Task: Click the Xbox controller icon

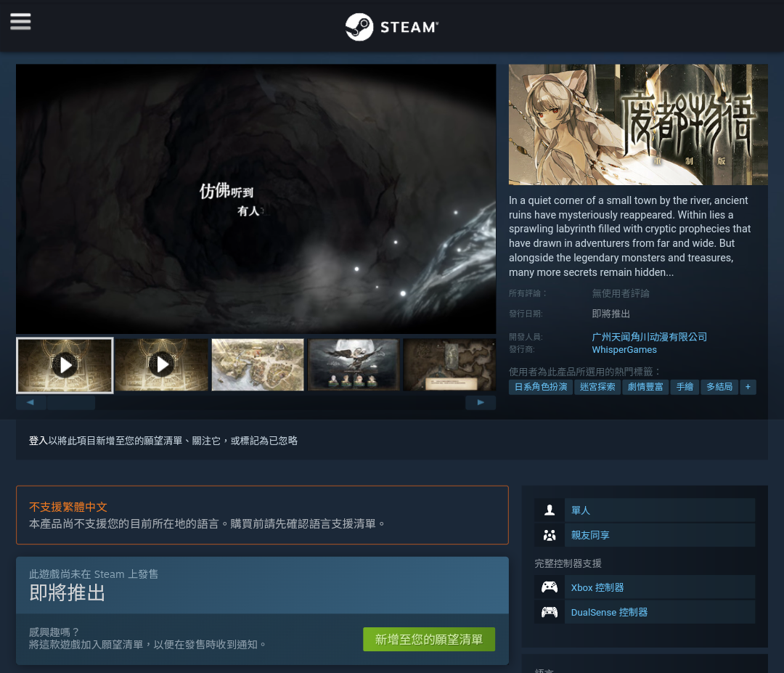Action: (550, 587)
